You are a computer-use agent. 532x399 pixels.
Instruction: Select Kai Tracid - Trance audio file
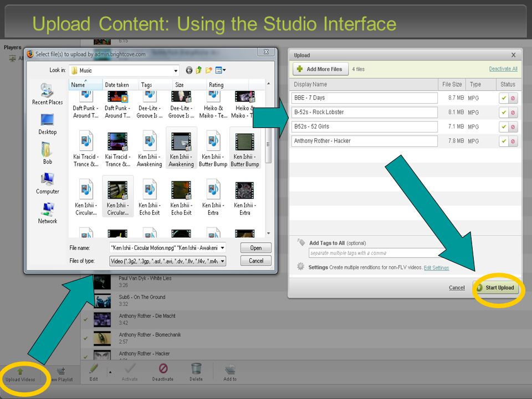(86, 149)
